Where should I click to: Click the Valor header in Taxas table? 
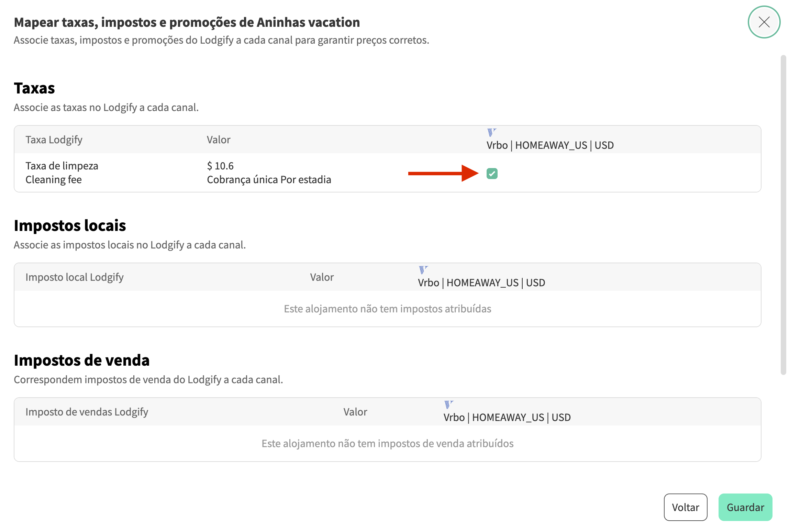219,140
